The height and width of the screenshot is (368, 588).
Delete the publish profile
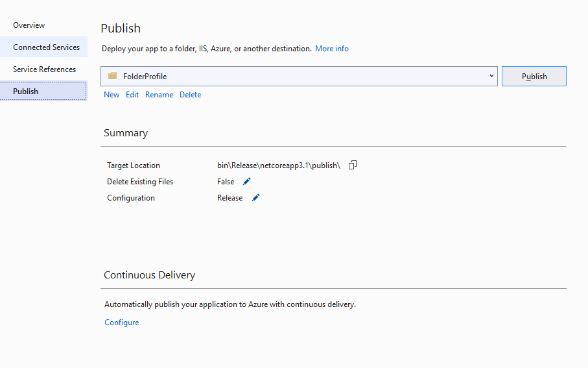[190, 95]
